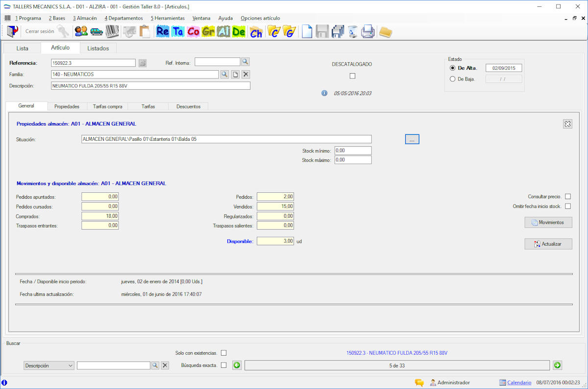Click the chat messages icon in status bar
588x389 pixels.
(419, 383)
